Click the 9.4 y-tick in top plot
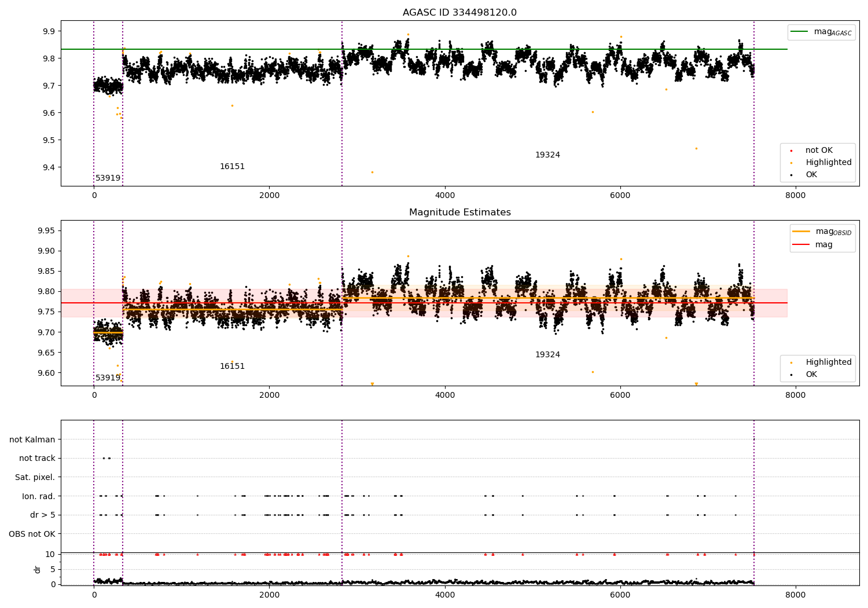This screenshot has height=608, width=868. coord(49,167)
